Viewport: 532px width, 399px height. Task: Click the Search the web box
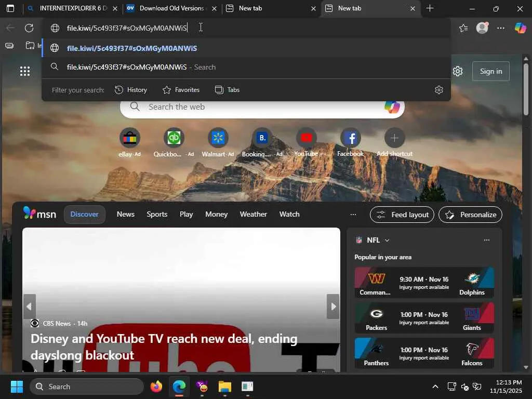pos(262,107)
